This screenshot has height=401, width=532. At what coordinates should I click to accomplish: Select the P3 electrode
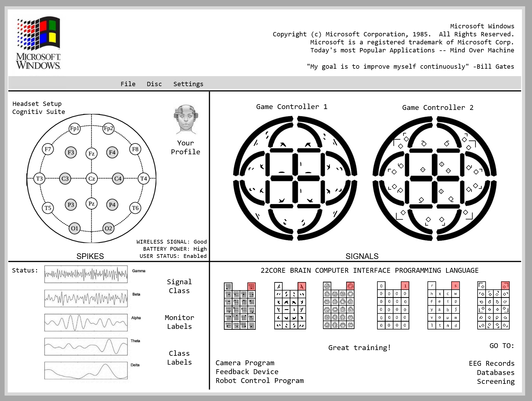click(71, 205)
